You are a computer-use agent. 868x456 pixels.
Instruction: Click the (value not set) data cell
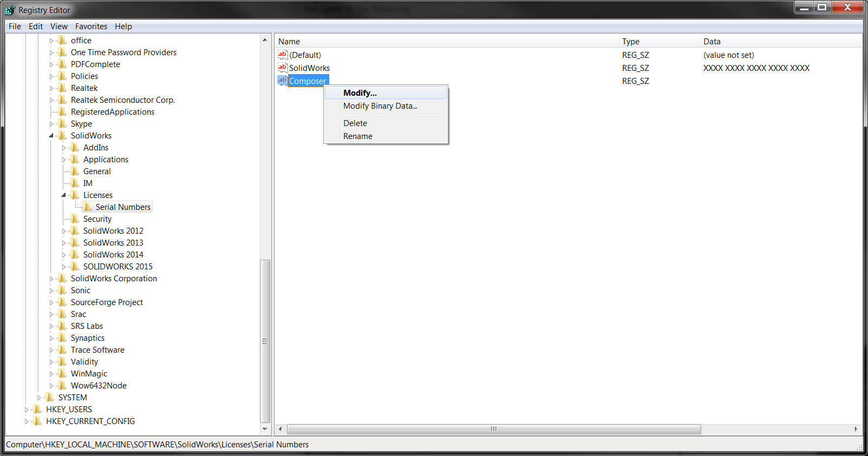pyautogui.click(x=728, y=55)
